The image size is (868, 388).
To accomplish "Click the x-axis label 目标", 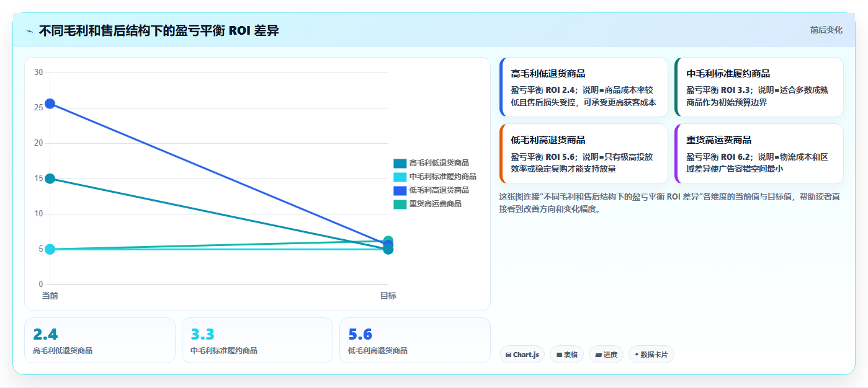I will click(x=388, y=296).
